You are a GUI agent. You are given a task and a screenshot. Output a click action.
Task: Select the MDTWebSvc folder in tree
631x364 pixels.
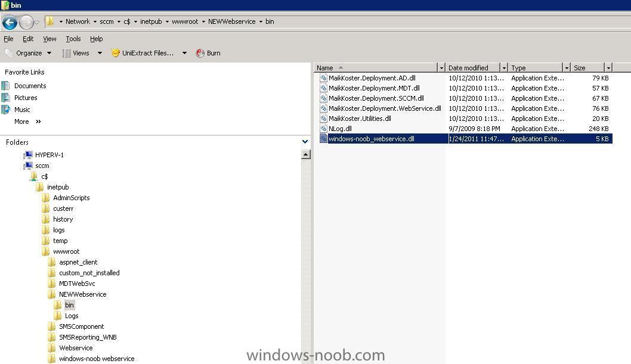pos(77,284)
